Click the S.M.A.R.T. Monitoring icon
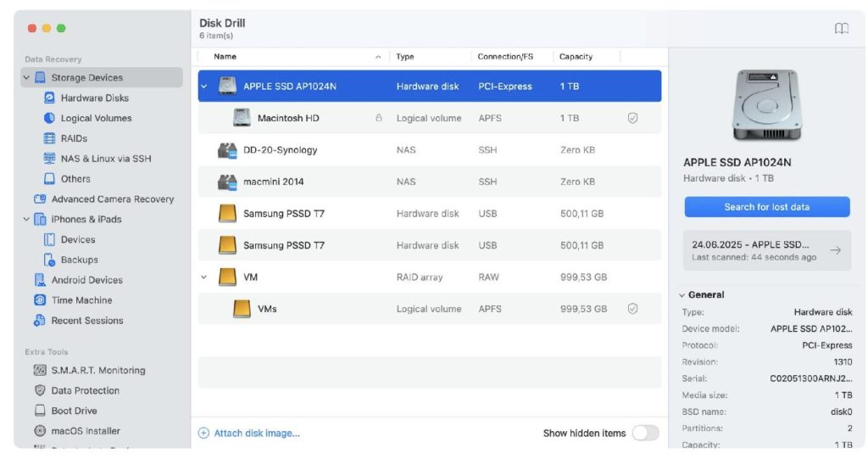868x459 pixels. pyautogui.click(x=40, y=370)
